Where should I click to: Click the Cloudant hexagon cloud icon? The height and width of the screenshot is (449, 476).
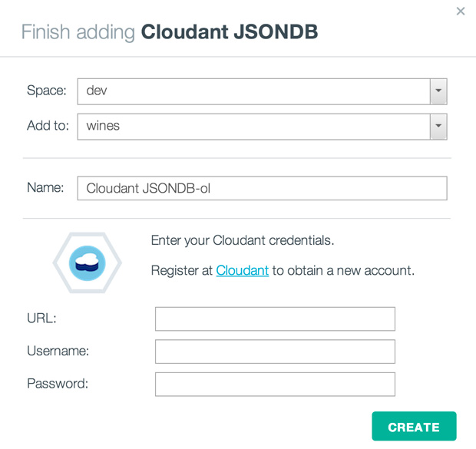pyautogui.click(x=88, y=263)
